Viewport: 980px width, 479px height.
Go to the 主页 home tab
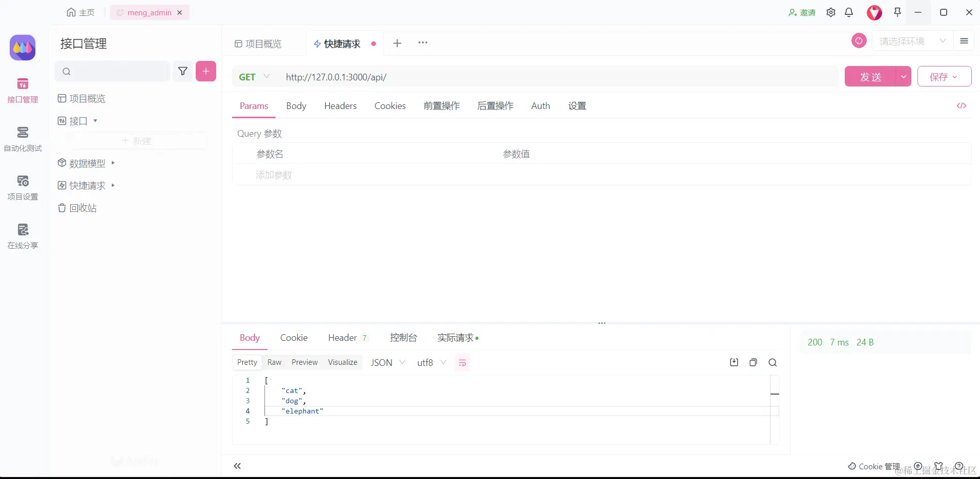click(x=81, y=12)
